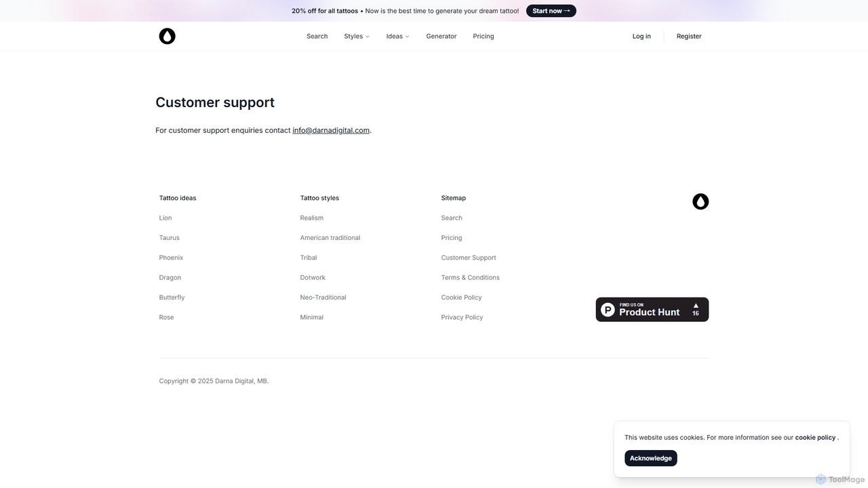
Task: Click the Customer support heading
Action: (x=215, y=102)
